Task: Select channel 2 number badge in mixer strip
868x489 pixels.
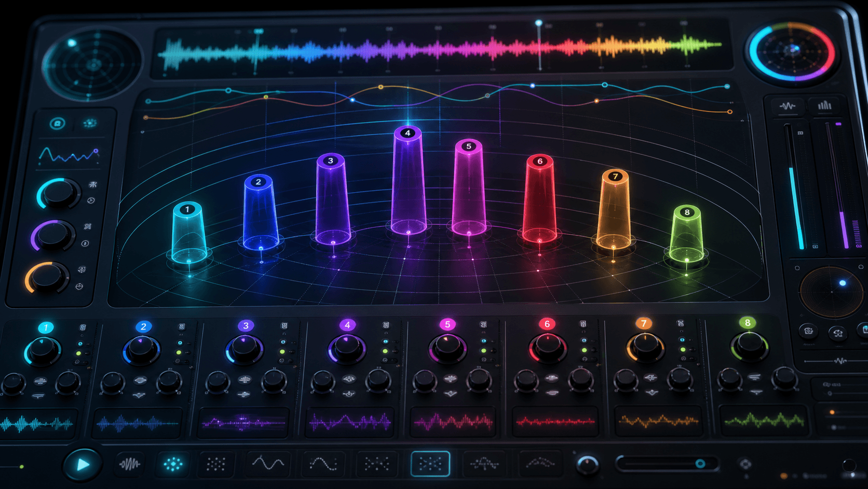Action: [143, 326]
